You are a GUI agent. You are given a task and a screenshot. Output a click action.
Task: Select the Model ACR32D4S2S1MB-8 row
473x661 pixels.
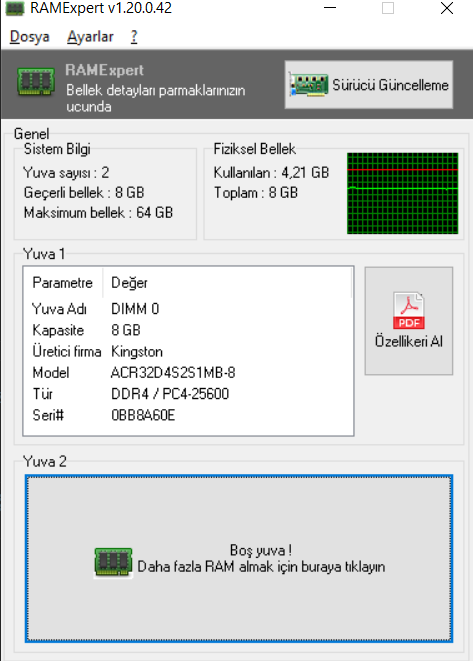(x=188, y=373)
